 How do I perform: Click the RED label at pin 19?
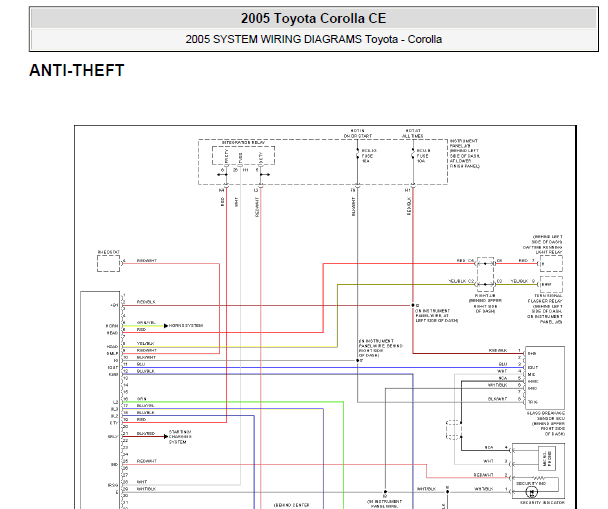[x=141, y=419]
